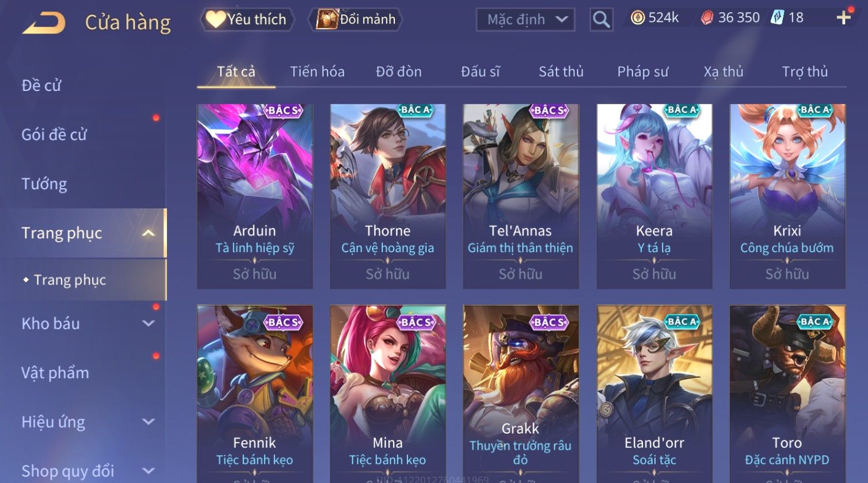Select Arduin Tà linh hiệp sỹ skin
868x483 pixels.
[254, 196]
